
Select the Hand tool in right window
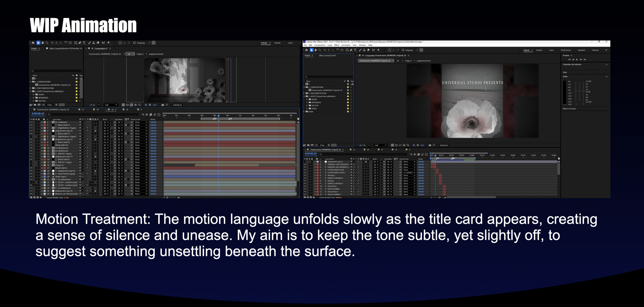coord(316,50)
